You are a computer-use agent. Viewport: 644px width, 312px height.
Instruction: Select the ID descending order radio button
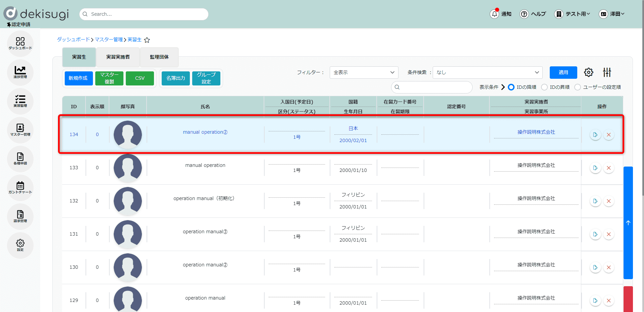tap(511, 87)
